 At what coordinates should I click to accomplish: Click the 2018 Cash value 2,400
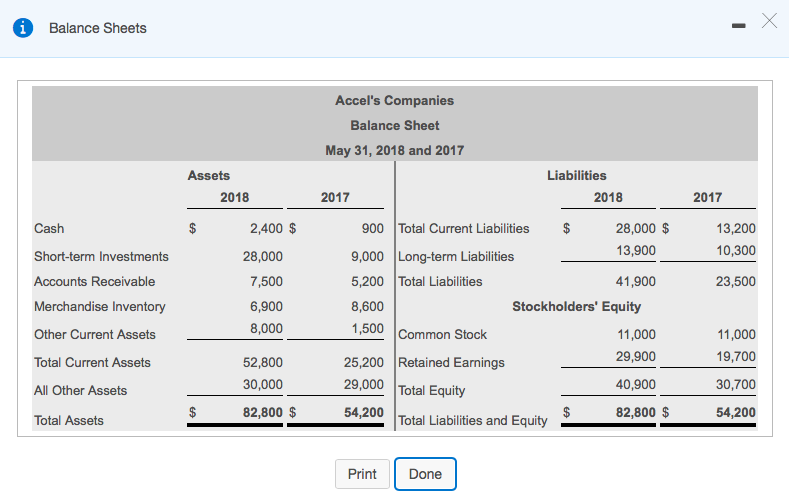pyautogui.click(x=266, y=228)
